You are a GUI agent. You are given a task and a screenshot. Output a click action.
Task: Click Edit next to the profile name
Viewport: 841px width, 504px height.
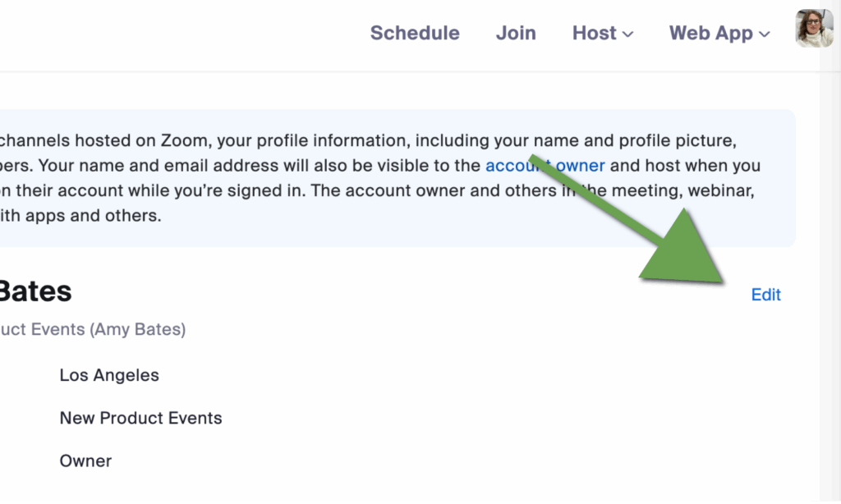pos(766,295)
